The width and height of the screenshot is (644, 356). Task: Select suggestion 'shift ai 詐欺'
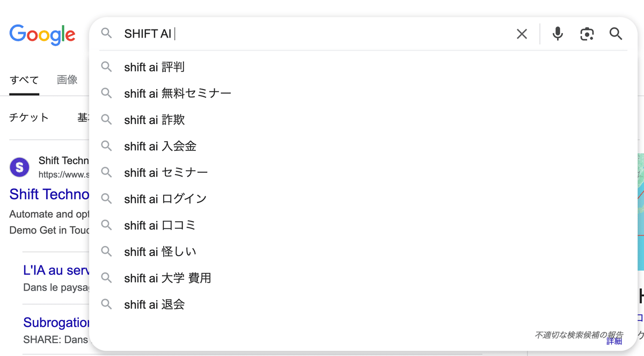155,120
